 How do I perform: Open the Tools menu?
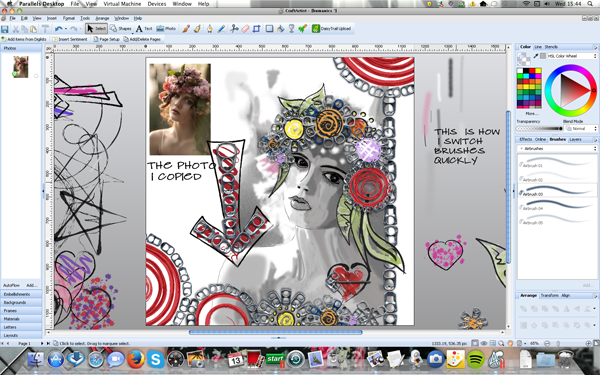click(85, 18)
